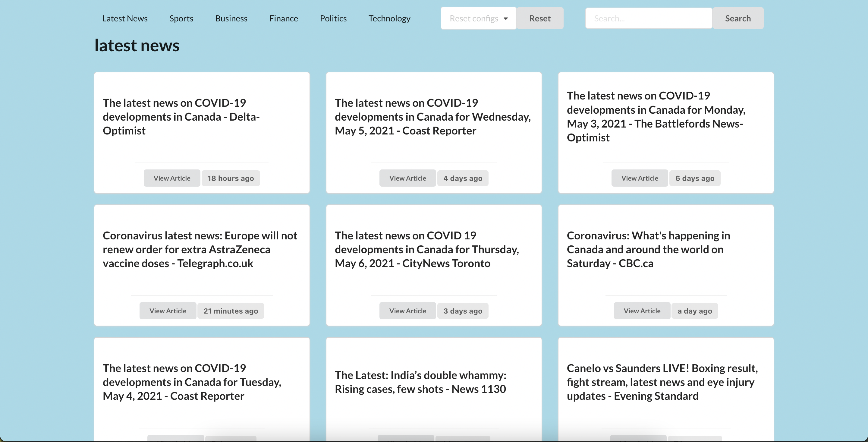
Task: View Article for Delta-Optimist COVID-19 story
Action: [x=172, y=178]
